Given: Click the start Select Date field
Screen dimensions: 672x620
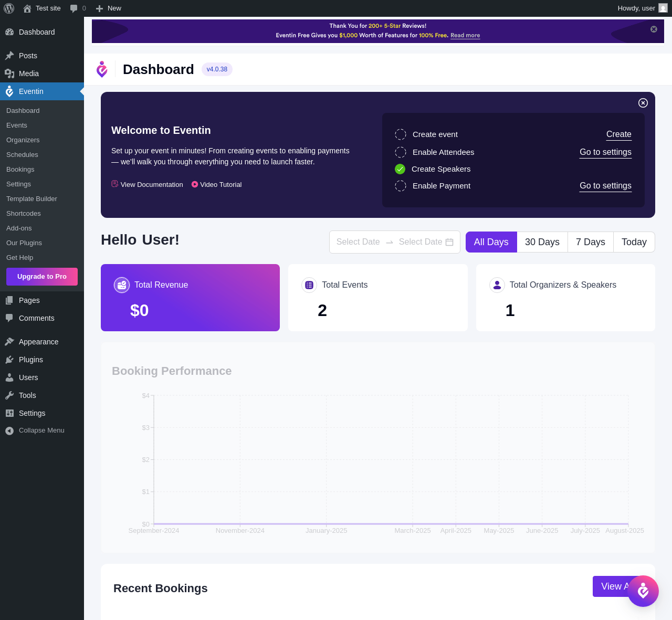Looking at the screenshot, I should click(x=358, y=242).
